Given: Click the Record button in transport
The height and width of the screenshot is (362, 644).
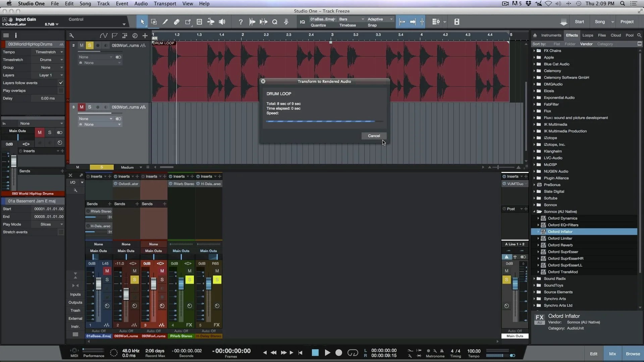Looking at the screenshot, I should 339,353.
